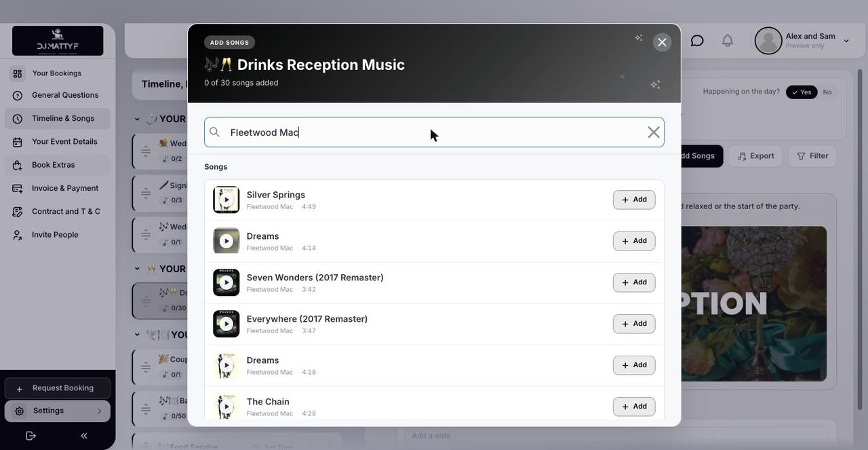Screen dimensions: 868x450
Task: Add Everywhere (2017 Remaster)
Action: pos(634,324)
